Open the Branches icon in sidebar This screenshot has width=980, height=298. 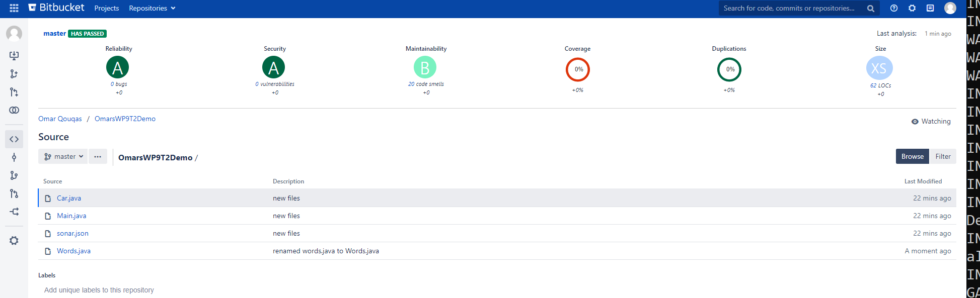(14, 175)
